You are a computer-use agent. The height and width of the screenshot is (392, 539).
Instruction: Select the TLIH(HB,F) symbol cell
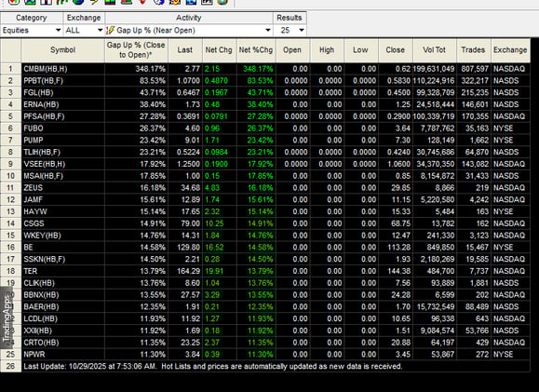pyautogui.click(x=63, y=152)
